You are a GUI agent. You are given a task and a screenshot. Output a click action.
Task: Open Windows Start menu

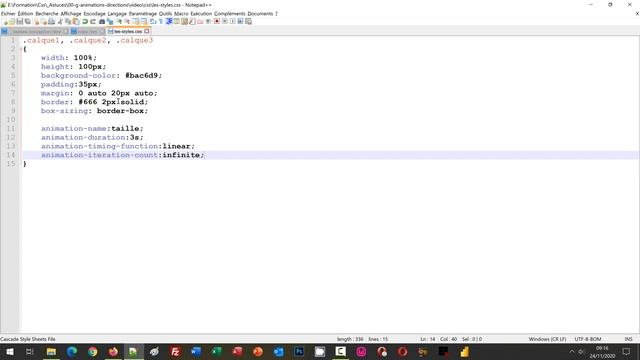coord(10,351)
